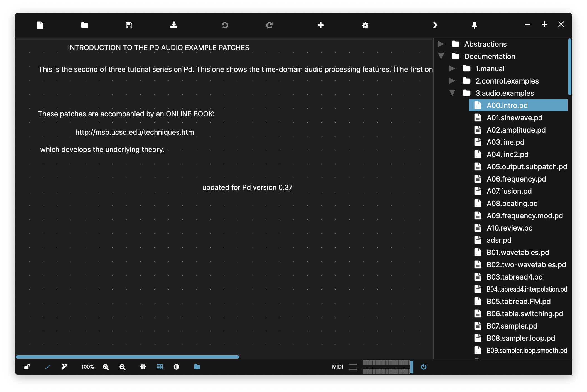Select the magic wand tool
The width and height of the screenshot is (587, 392).
coord(64,367)
